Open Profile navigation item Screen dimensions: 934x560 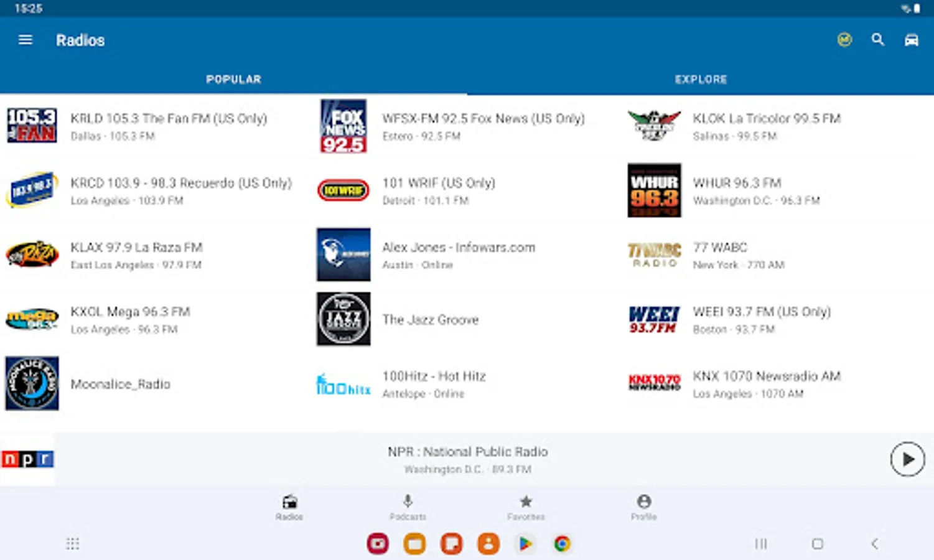click(644, 507)
